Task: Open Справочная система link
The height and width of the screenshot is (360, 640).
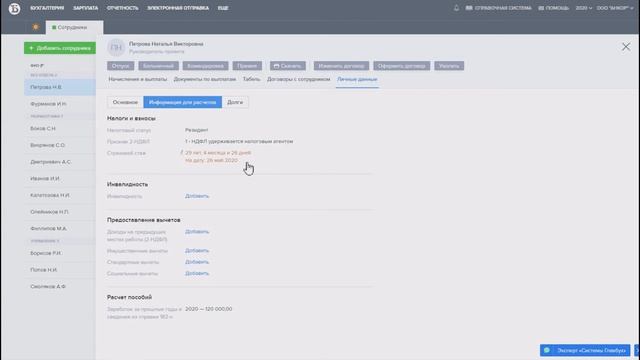Action: pyautogui.click(x=499, y=8)
